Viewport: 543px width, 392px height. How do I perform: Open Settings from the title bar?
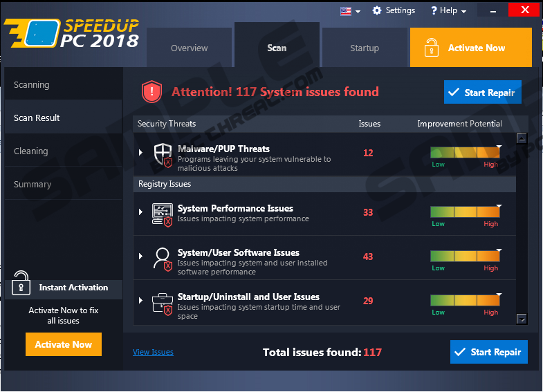coord(394,11)
